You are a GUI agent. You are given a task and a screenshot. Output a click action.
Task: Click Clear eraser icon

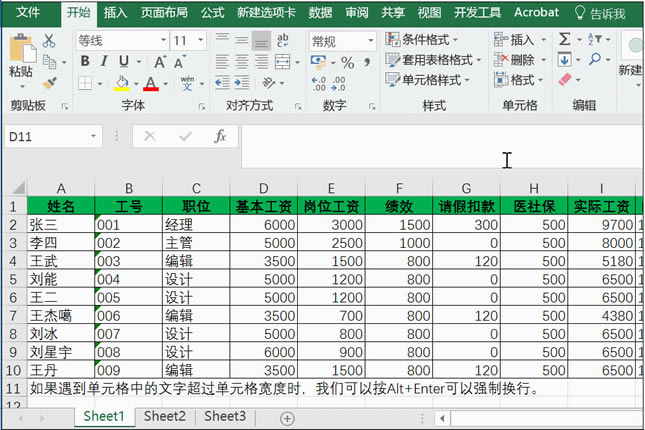565,79
